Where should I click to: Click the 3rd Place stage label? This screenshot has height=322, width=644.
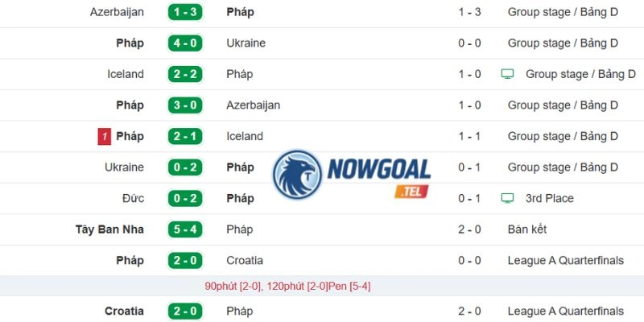click(x=550, y=198)
